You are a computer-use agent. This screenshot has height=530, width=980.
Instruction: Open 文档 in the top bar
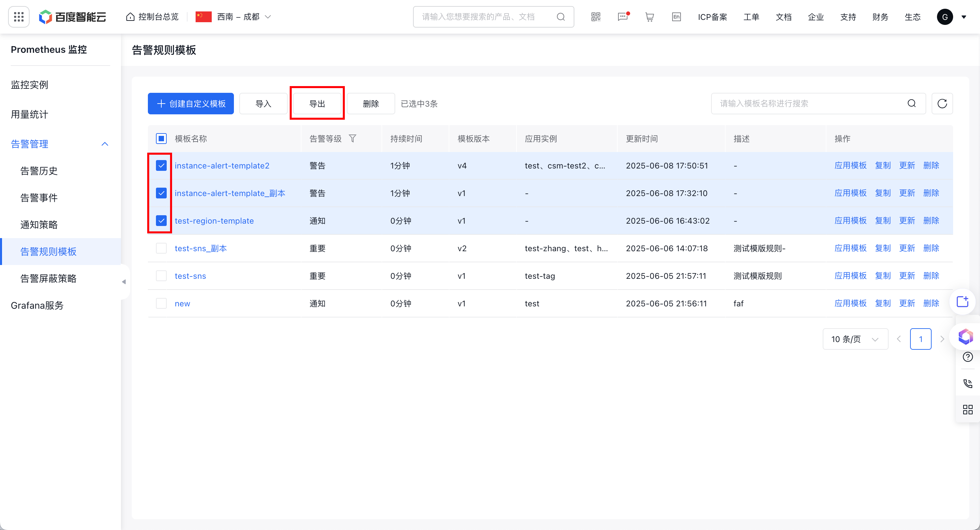(x=784, y=17)
